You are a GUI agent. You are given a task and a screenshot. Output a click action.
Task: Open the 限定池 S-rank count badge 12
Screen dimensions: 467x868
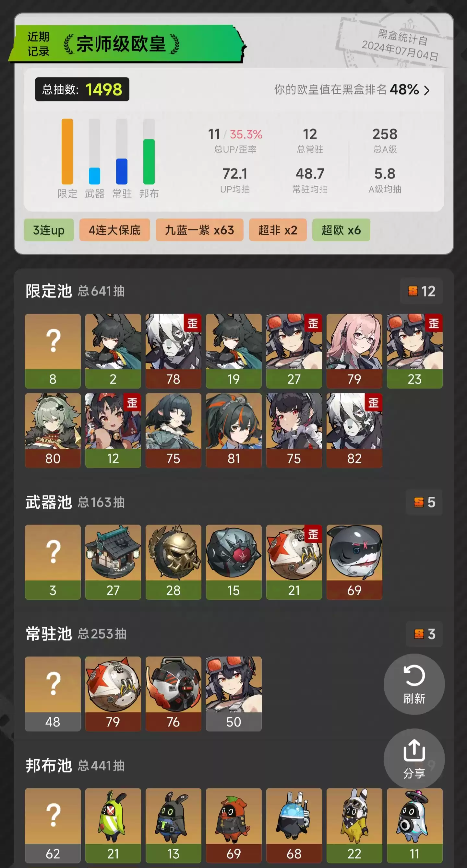422,291
